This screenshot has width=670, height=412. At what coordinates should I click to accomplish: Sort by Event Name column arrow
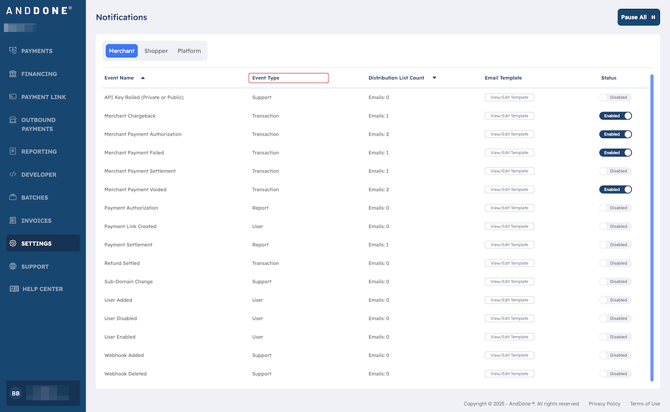click(143, 78)
